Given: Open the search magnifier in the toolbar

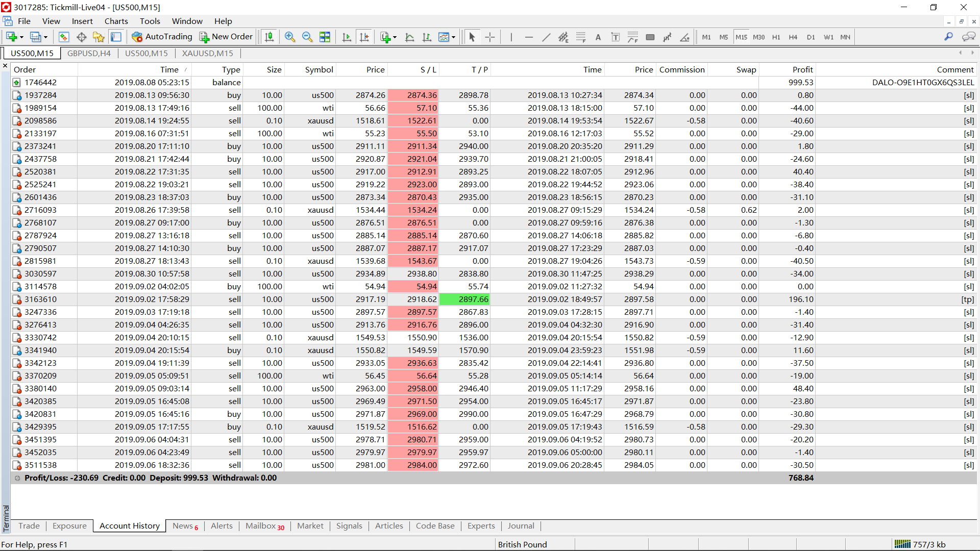Looking at the screenshot, I should [x=948, y=37].
